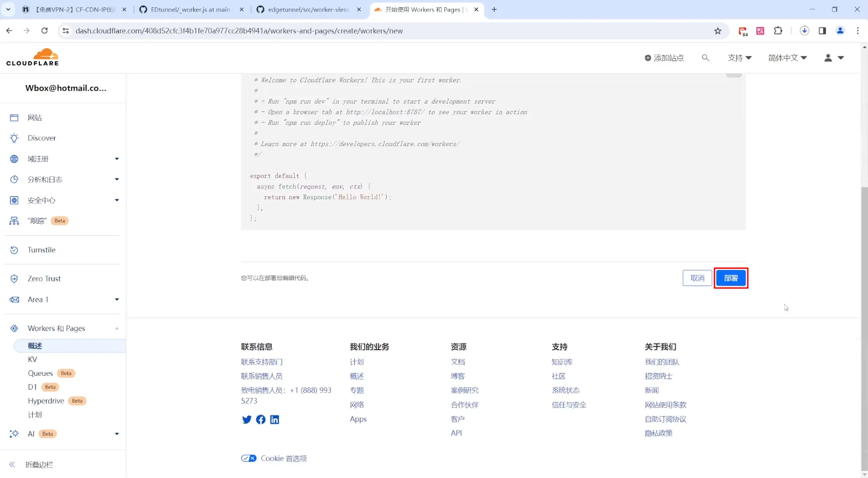Click the 取消 cancel button

697,278
